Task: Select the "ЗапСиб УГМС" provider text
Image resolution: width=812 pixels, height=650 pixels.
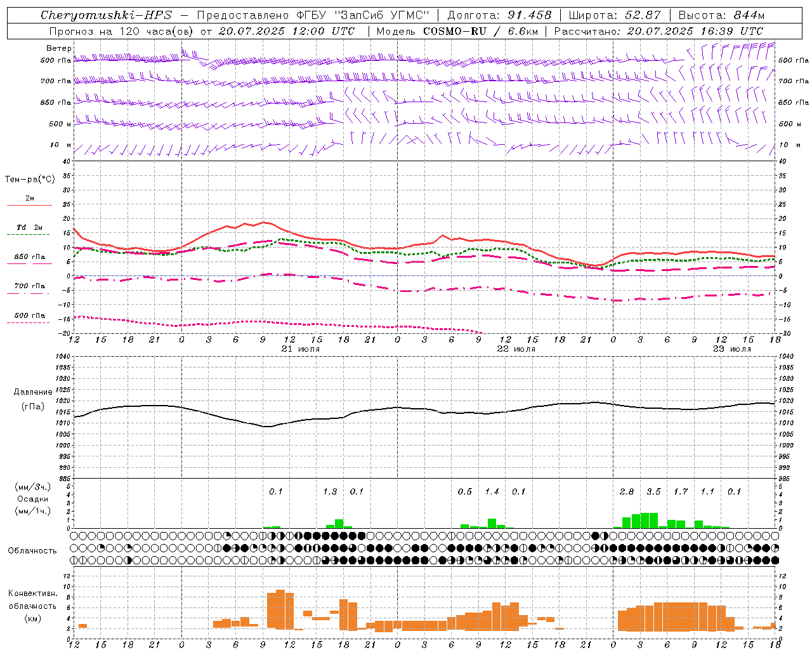Action: (x=383, y=15)
